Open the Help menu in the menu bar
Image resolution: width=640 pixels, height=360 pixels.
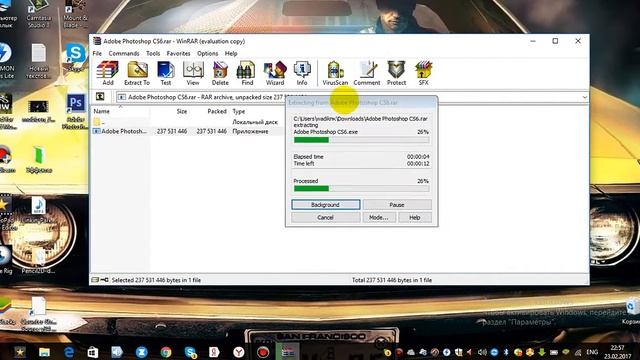(x=231, y=53)
